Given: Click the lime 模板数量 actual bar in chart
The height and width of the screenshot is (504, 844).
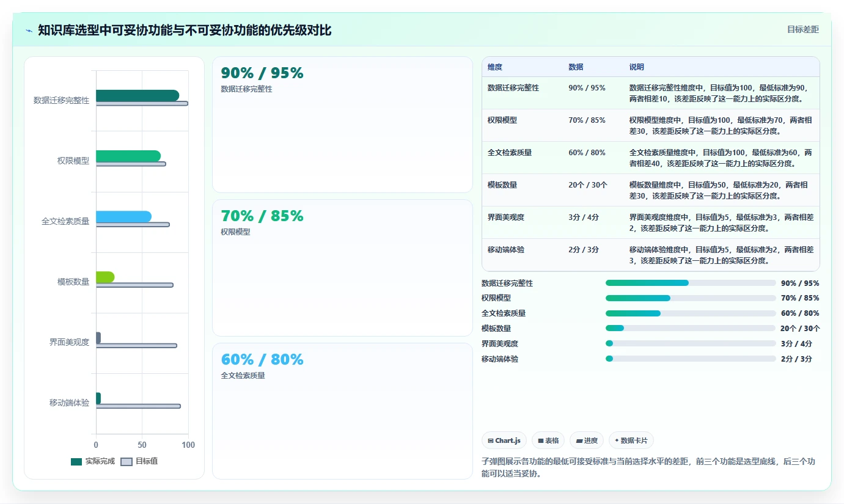Looking at the screenshot, I should pyautogui.click(x=105, y=277).
